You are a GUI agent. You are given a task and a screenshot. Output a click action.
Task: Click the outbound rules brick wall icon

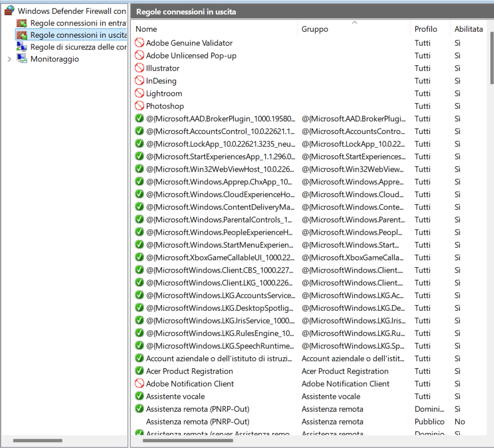[22, 35]
